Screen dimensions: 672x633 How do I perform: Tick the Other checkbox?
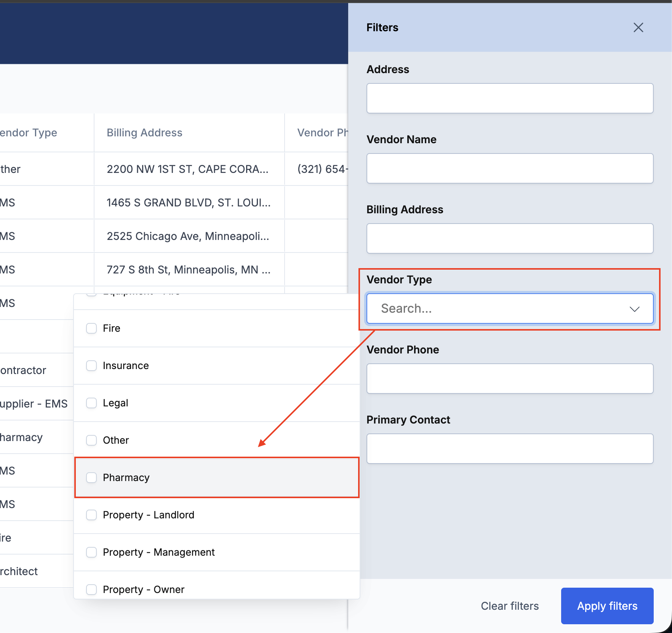(91, 440)
